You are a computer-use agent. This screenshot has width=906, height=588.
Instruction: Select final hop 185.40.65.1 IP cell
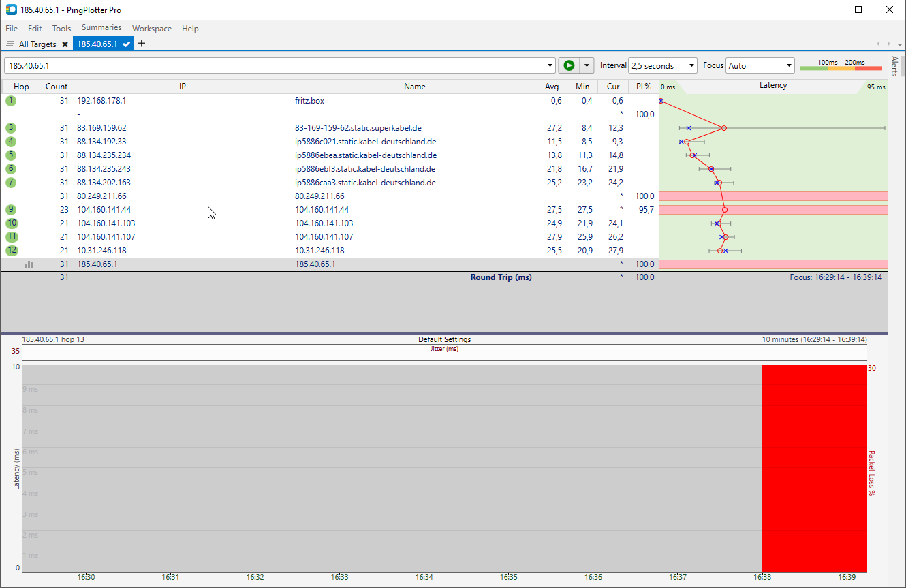point(97,264)
